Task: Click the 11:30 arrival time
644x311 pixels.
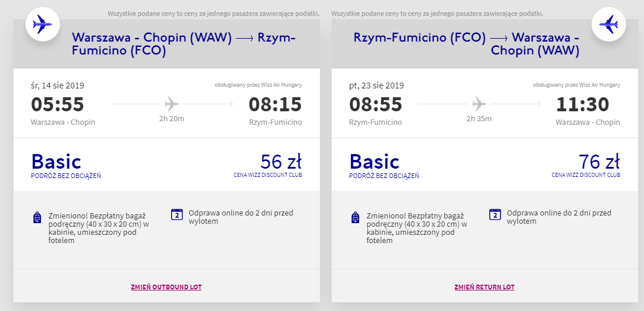Action: tap(582, 104)
